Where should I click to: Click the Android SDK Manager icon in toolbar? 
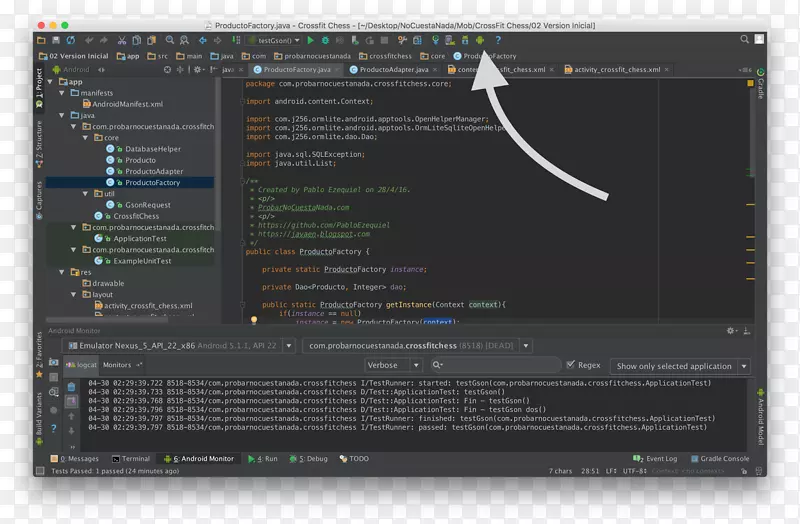pos(464,40)
